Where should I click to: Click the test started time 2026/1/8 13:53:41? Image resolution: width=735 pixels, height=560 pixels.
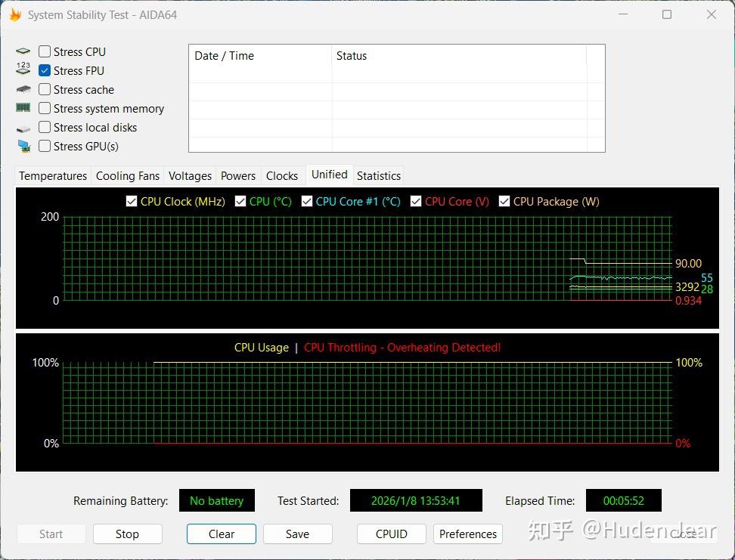click(416, 500)
